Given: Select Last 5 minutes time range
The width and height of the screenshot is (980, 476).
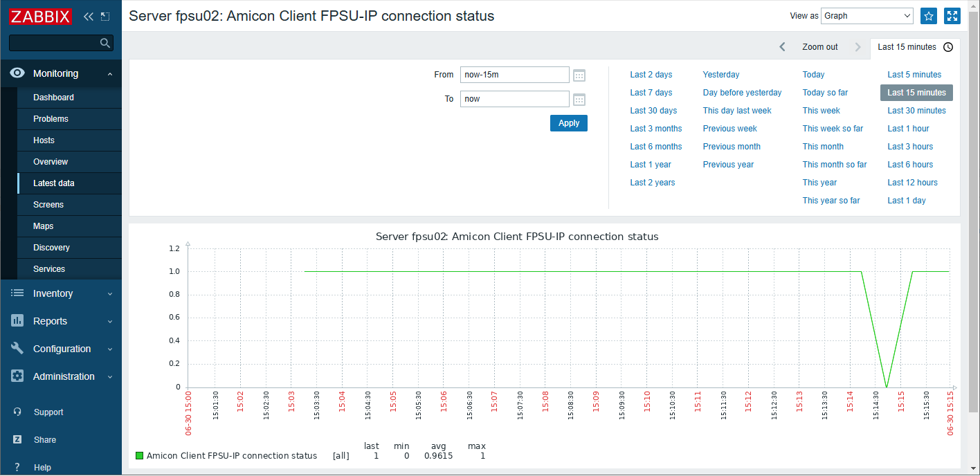Looking at the screenshot, I should [915, 75].
